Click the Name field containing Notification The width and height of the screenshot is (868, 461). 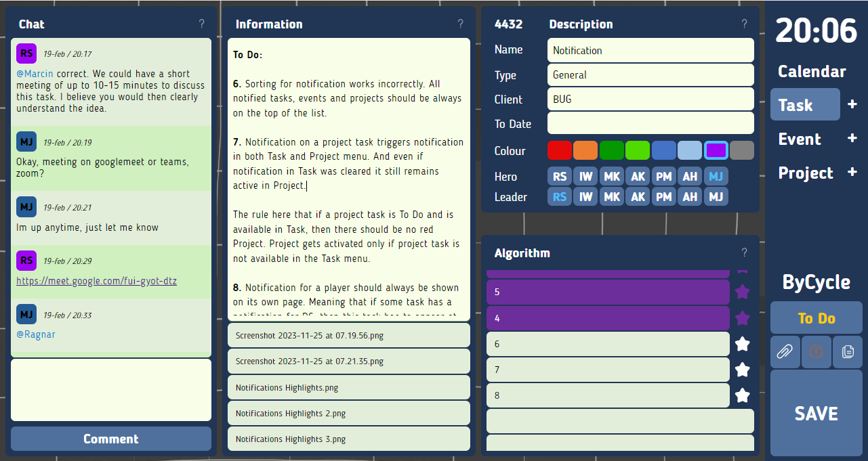650,50
